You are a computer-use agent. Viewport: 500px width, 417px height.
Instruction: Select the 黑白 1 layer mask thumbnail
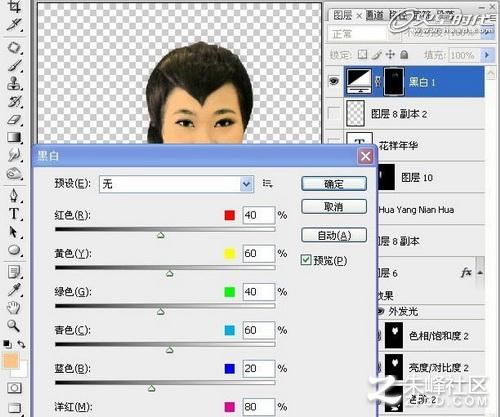(x=394, y=81)
